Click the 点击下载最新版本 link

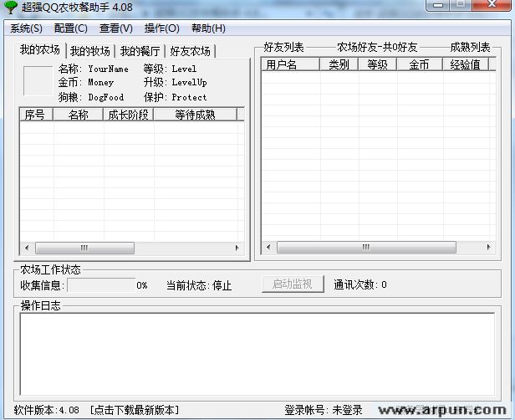[135, 410]
